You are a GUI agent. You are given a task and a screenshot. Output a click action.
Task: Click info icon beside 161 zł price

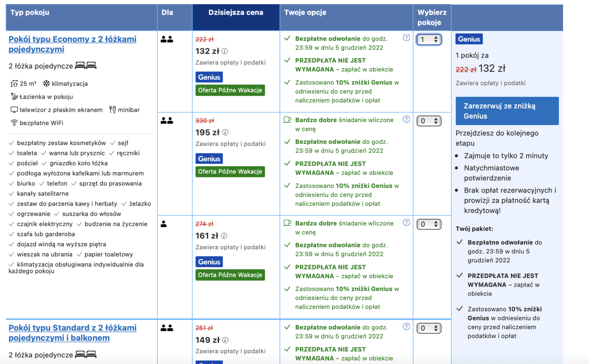224,236
